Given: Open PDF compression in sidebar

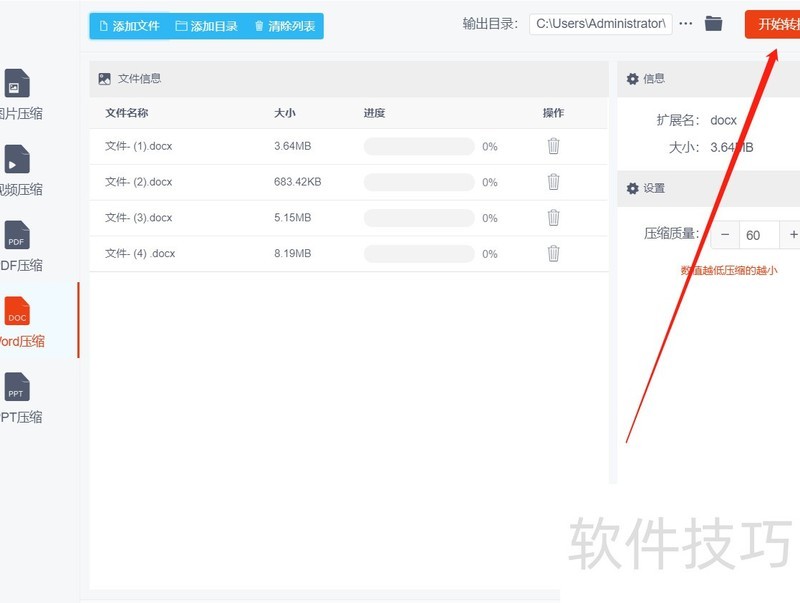Looking at the screenshot, I should 18,236.
